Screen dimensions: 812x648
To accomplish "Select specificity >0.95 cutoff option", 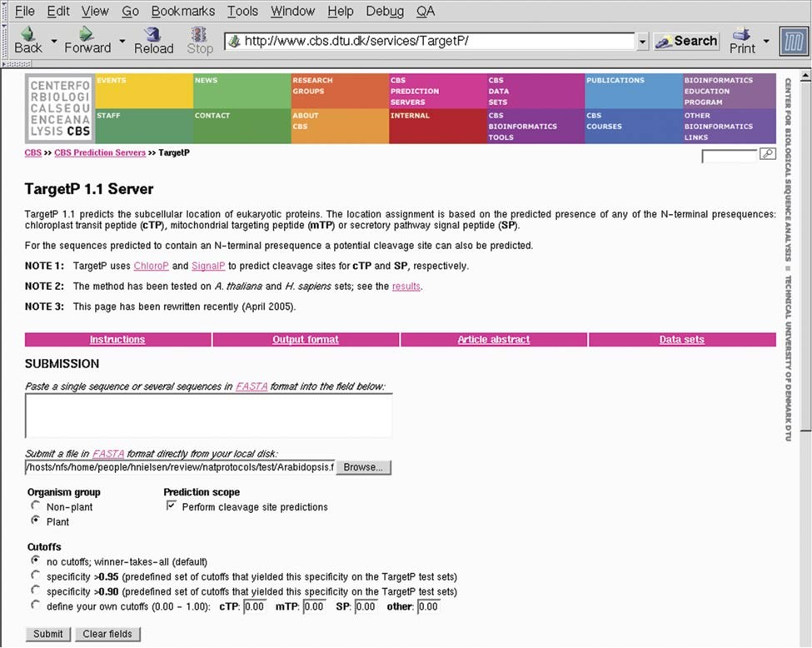I will 35,576.
